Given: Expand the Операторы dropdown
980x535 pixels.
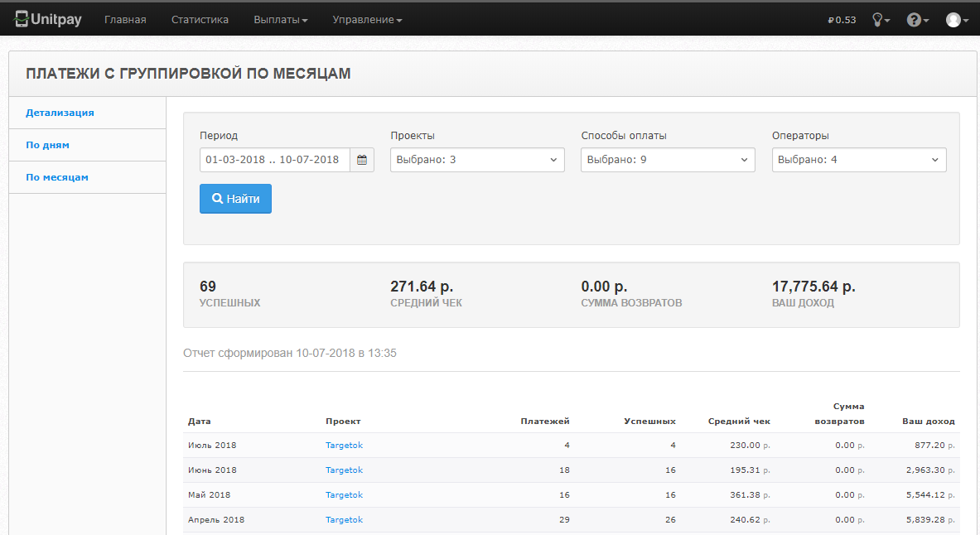Looking at the screenshot, I should click(859, 160).
